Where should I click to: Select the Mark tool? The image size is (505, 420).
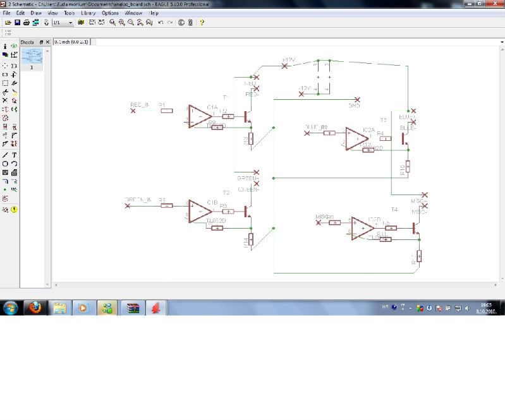(x=14, y=55)
